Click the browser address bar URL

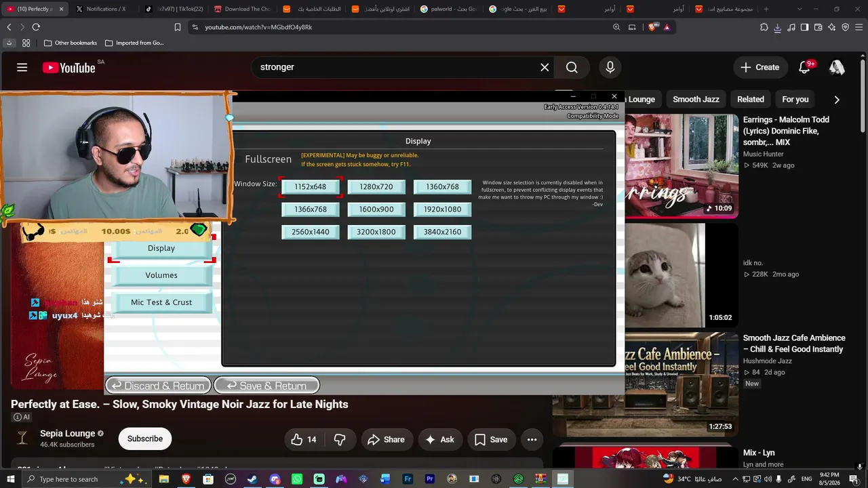(258, 27)
